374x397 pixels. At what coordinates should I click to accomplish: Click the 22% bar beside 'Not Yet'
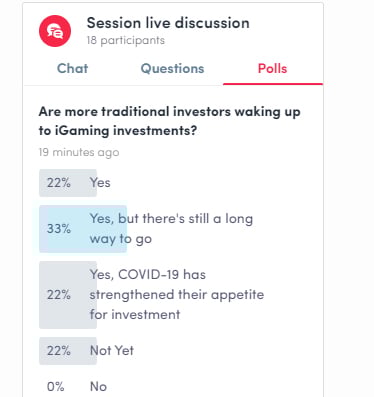coord(68,351)
